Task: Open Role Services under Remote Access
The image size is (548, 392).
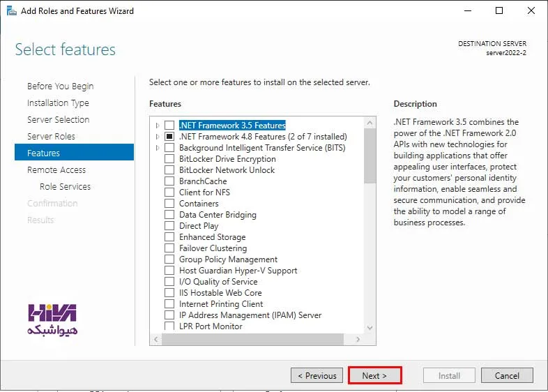Action: point(65,187)
